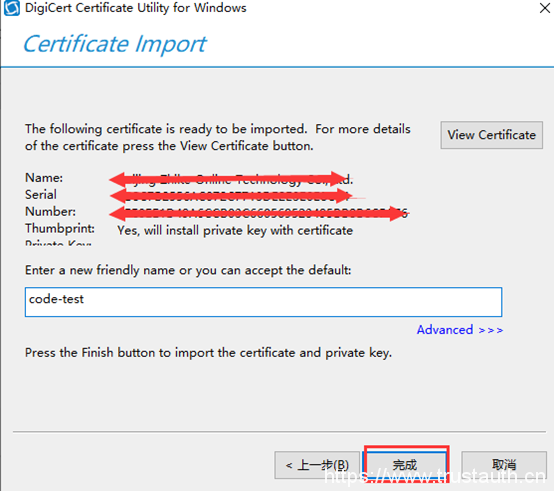Finish the import with the 完成 button

406,465
